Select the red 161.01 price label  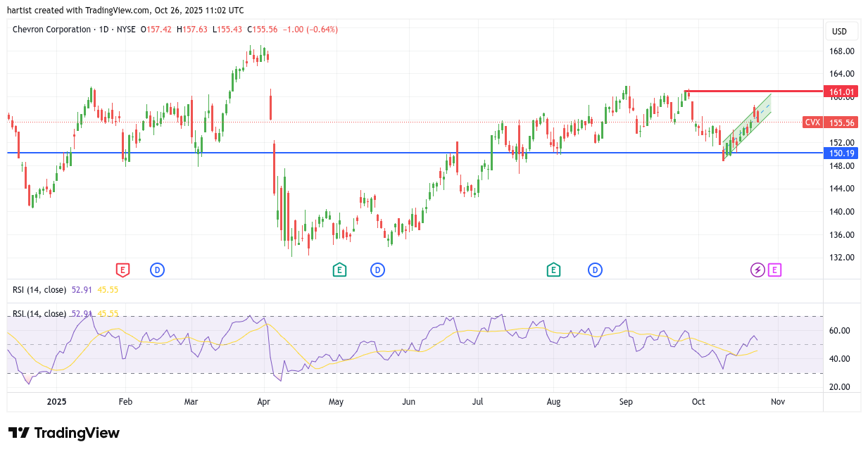pyautogui.click(x=841, y=92)
